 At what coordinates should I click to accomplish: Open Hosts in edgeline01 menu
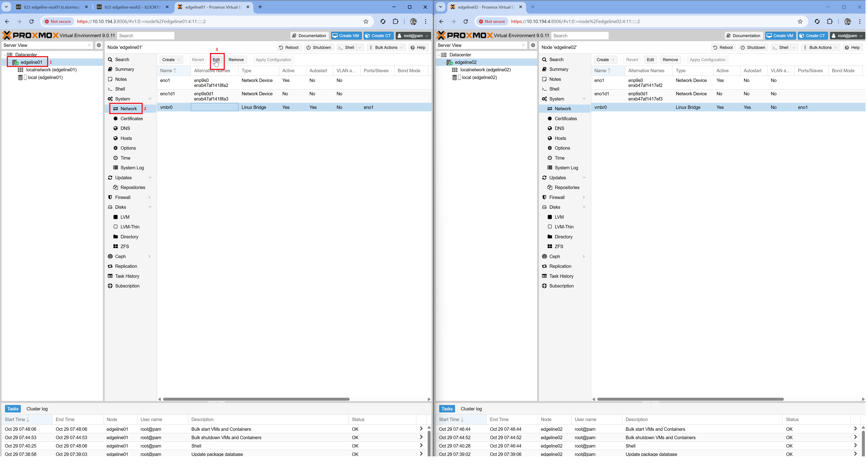point(126,138)
